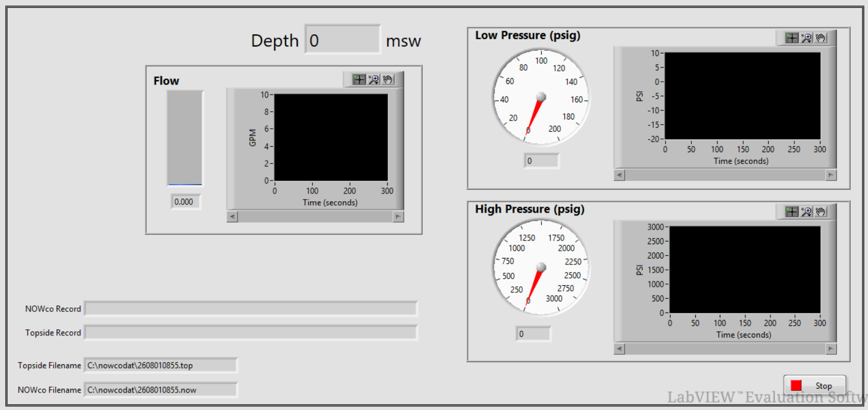Click the Topside Record text field

pyautogui.click(x=251, y=333)
